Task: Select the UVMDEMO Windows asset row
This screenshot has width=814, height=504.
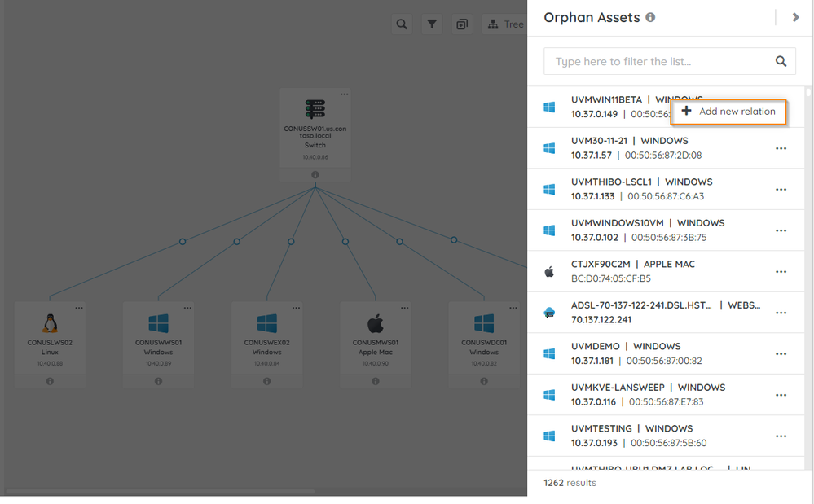Action: pyautogui.click(x=652, y=353)
